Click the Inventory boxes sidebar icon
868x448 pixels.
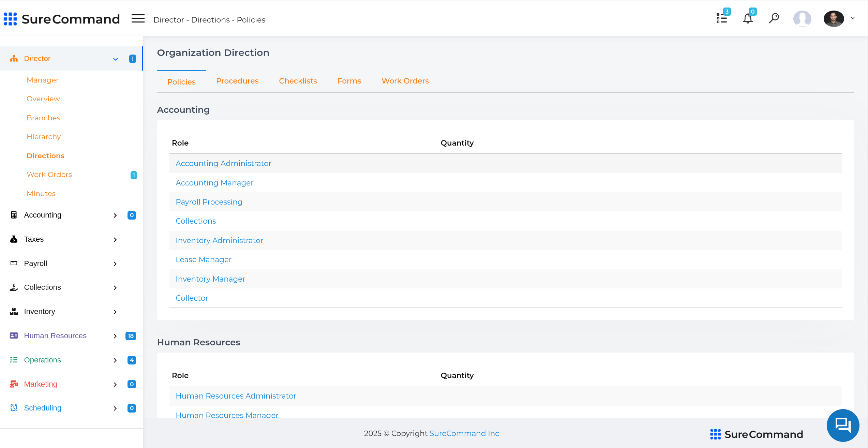click(x=14, y=312)
